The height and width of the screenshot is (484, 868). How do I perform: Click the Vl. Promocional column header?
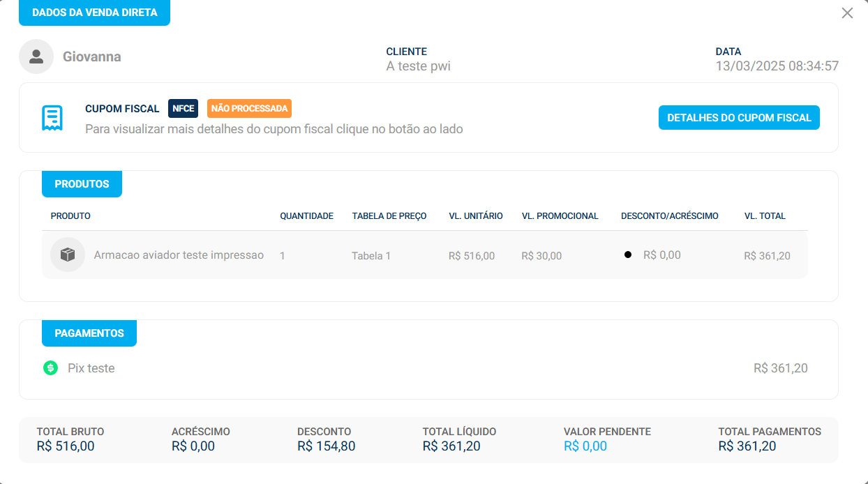click(x=560, y=216)
